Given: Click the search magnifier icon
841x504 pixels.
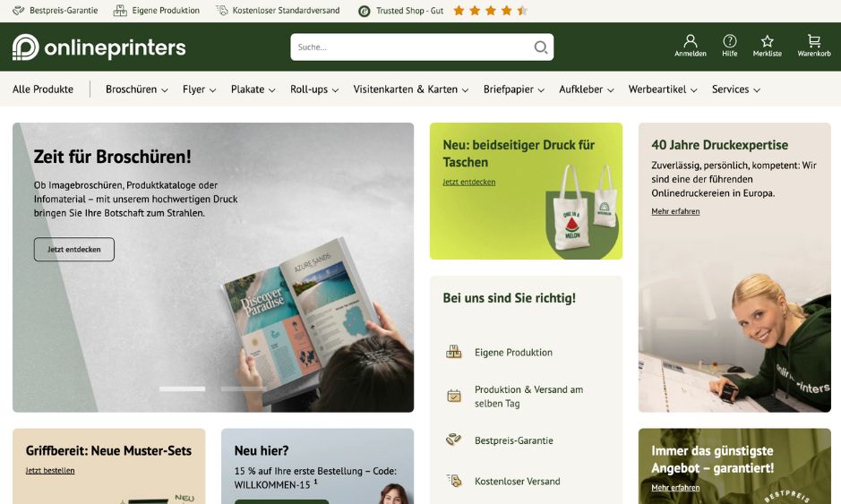Looking at the screenshot, I should [541, 47].
